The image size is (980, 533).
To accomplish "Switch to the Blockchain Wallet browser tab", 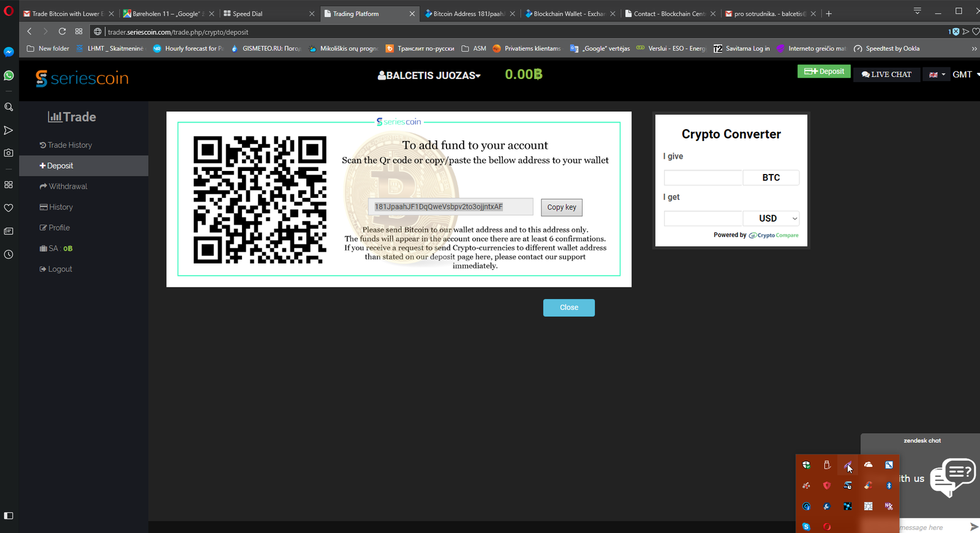I will pos(568,13).
